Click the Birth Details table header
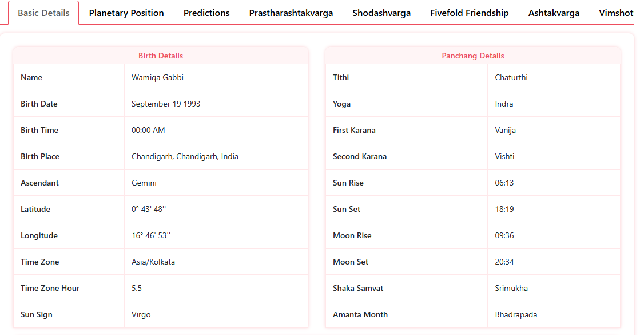Screen dimensions: 644x335 161,56
